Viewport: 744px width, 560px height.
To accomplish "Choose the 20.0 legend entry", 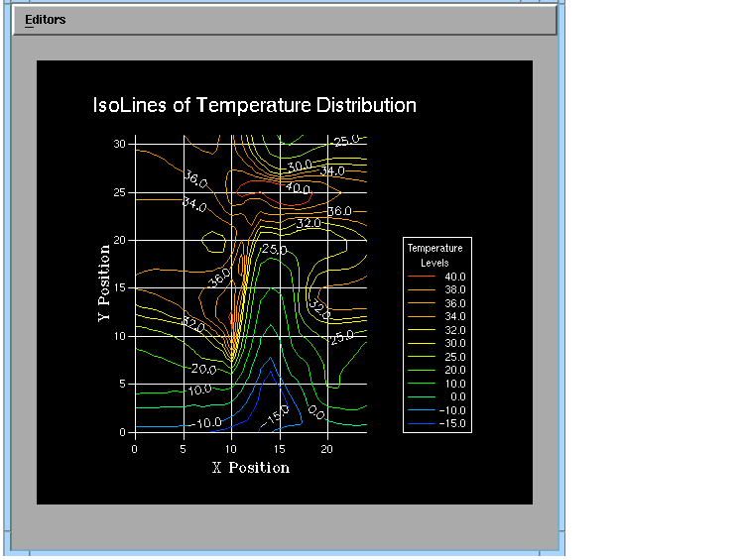I will [454, 370].
